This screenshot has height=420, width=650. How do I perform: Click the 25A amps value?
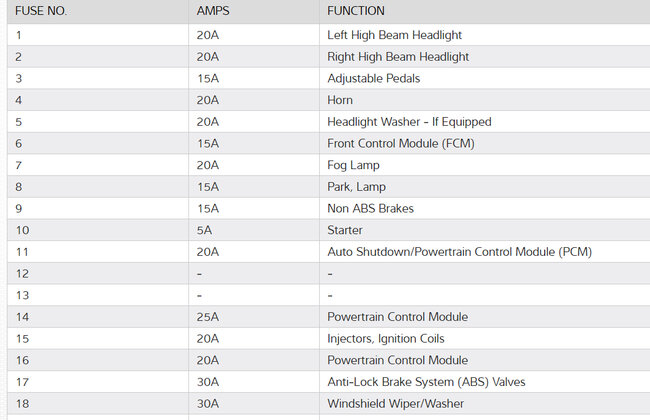(x=207, y=317)
